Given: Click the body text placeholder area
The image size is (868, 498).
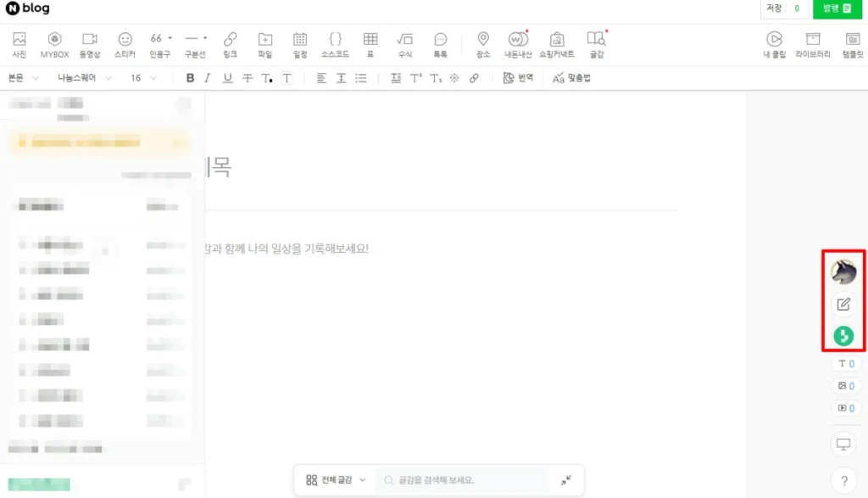Looking at the screenshot, I should (x=287, y=249).
